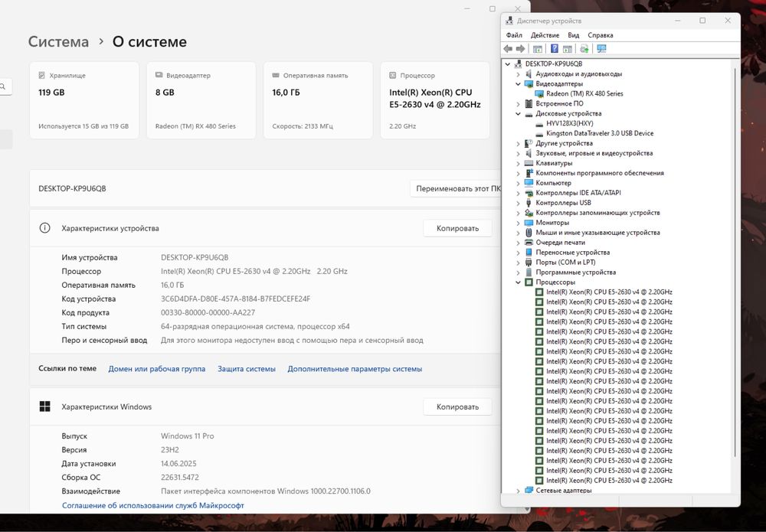The image size is (766, 532).
Task: Click the Back arrow in Device Manager toolbar
Action: coord(508,49)
